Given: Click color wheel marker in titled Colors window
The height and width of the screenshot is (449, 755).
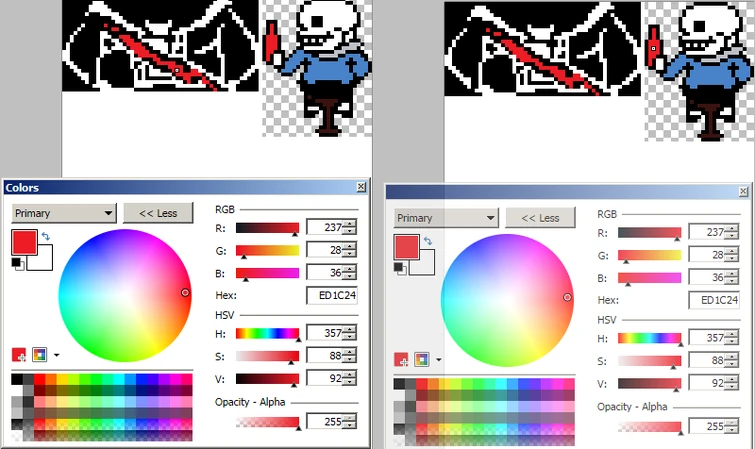Looking at the screenshot, I should (x=185, y=292).
